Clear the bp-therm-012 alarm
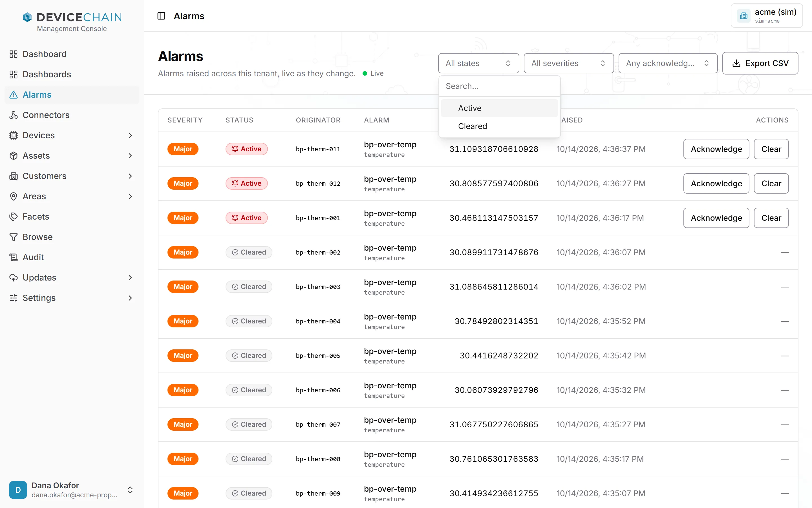The width and height of the screenshot is (812, 508). 771,183
